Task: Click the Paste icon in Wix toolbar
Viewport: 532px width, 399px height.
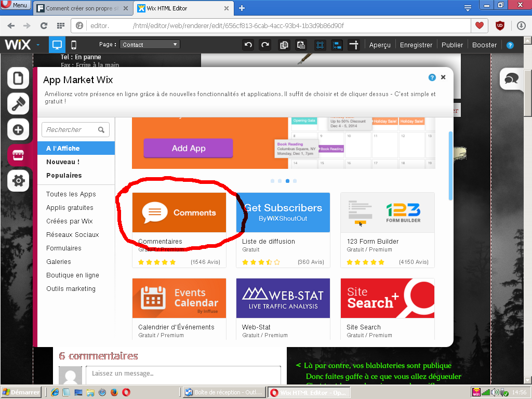Action: tap(301, 45)
